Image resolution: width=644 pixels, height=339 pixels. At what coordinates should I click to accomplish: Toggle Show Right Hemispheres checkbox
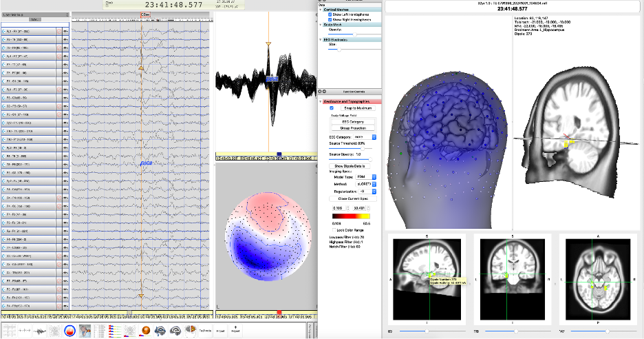[x=330, y=19]
